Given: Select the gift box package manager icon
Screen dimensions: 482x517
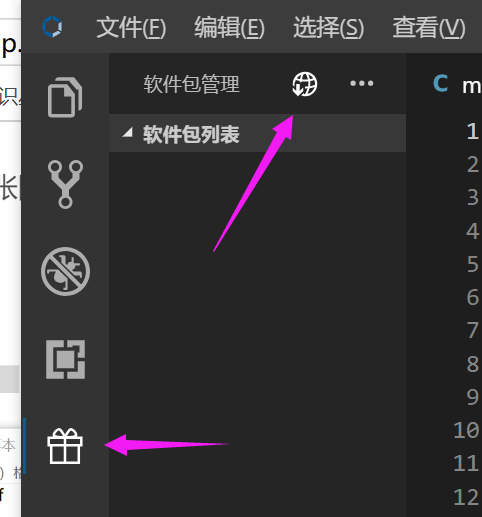Looking at the screenshot, I should click(x=65, y=446).
